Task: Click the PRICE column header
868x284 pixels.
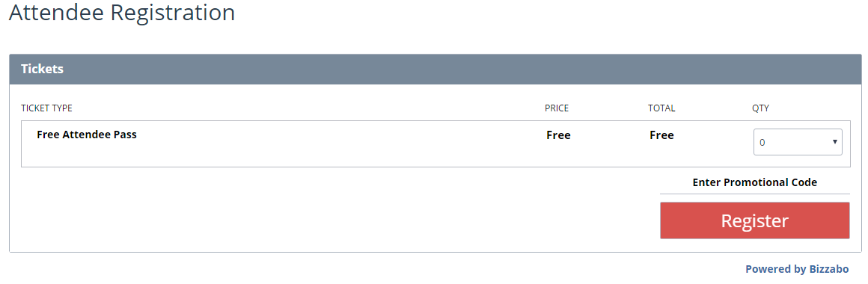Action: pos(556,108)
